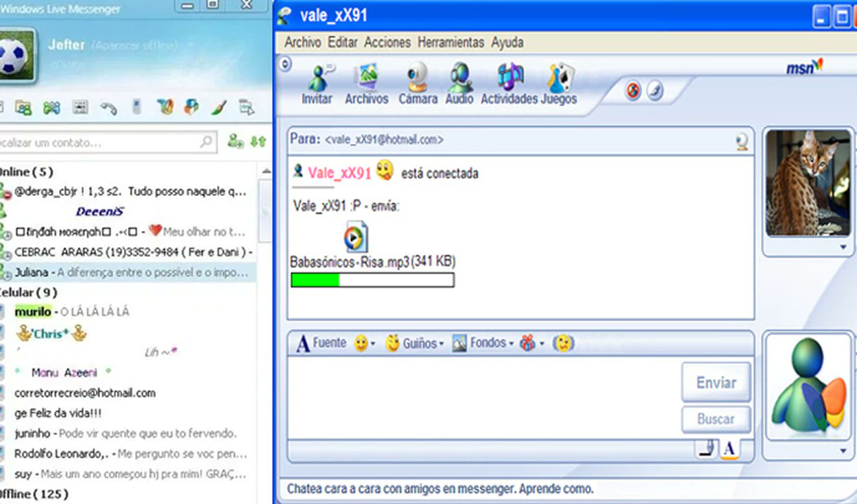Expand the Offline (125) contact group

point(34,494)
